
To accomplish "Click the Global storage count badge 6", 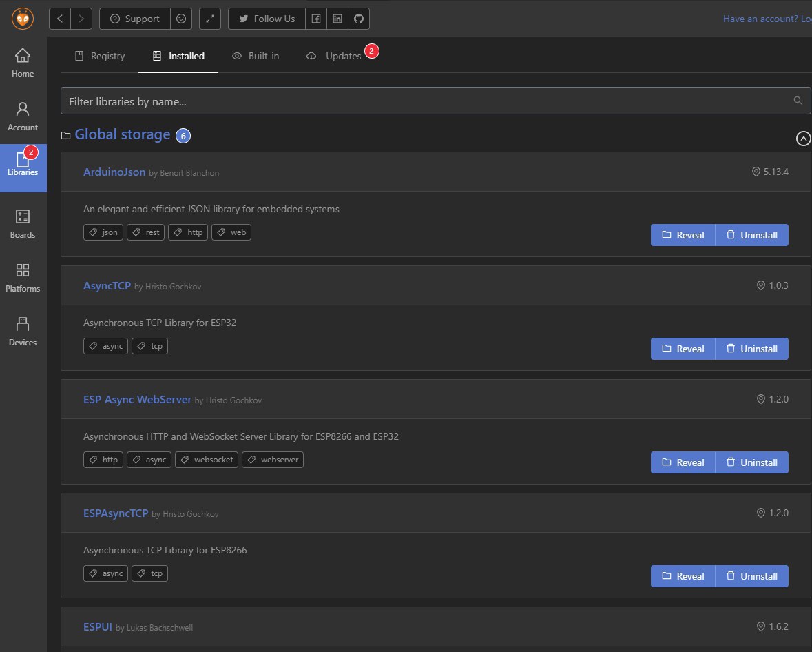I will click(183, 136).
